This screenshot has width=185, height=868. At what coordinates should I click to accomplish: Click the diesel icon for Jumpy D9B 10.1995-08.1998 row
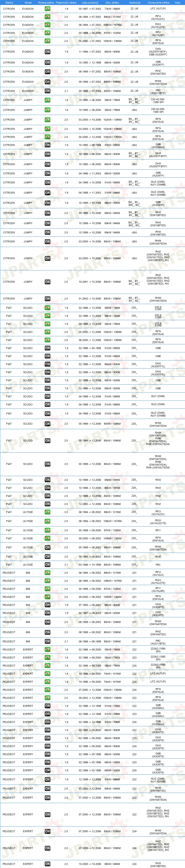47,145
